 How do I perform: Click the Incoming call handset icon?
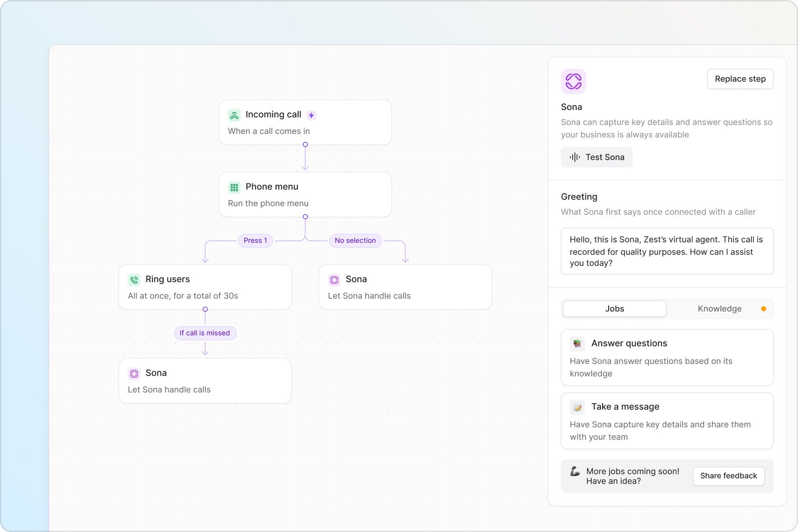tap(234, 115)
